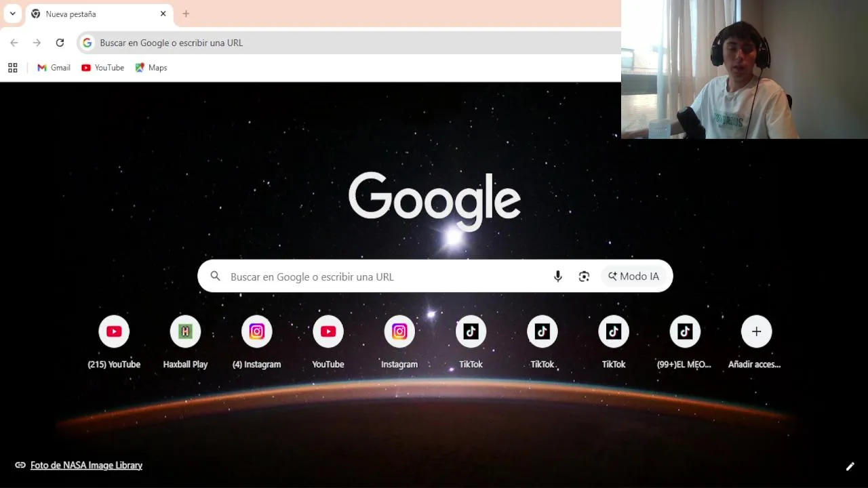
Task: Start voice search with microphone icon
Action: point(558,276)
